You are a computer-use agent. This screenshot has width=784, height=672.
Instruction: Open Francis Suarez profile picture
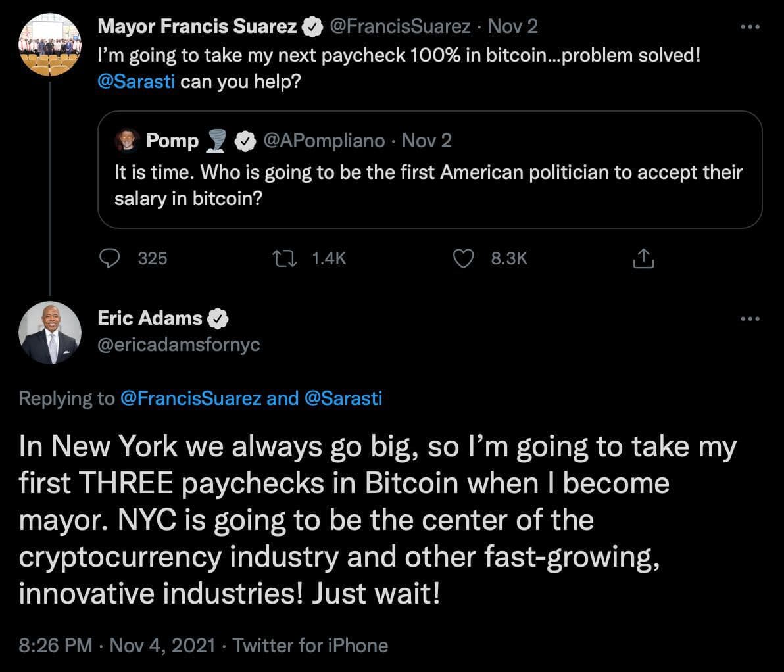pos(50,44)
